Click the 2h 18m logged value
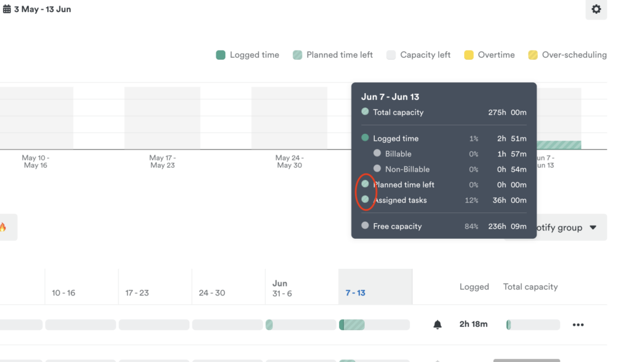 (474, 324)
